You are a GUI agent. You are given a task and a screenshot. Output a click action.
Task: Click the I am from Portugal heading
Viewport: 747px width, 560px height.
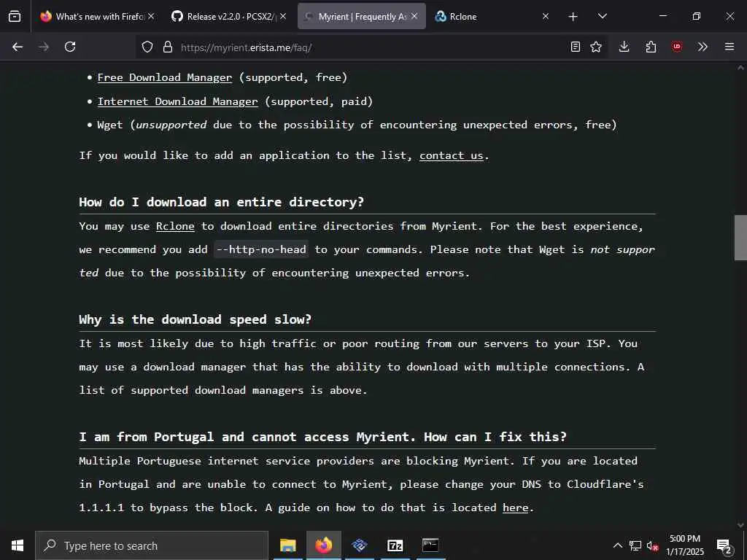(x=322, y=437)
